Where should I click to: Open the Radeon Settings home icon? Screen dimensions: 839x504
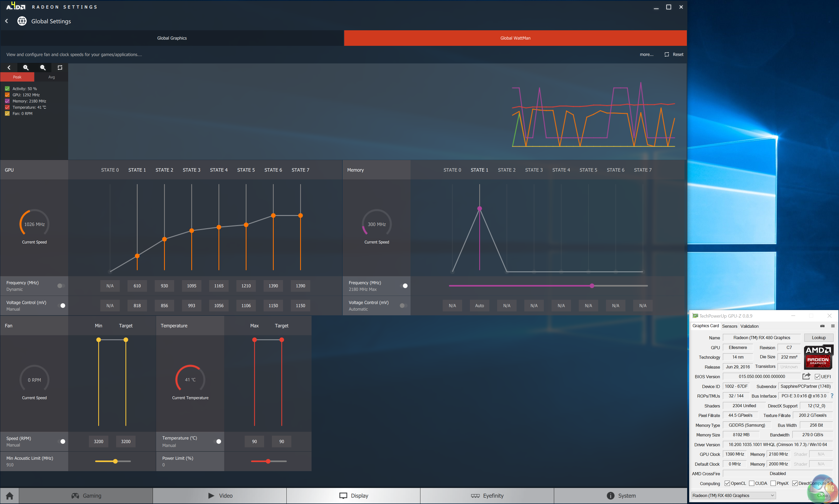pyautogui.click(x=10, y=495)
